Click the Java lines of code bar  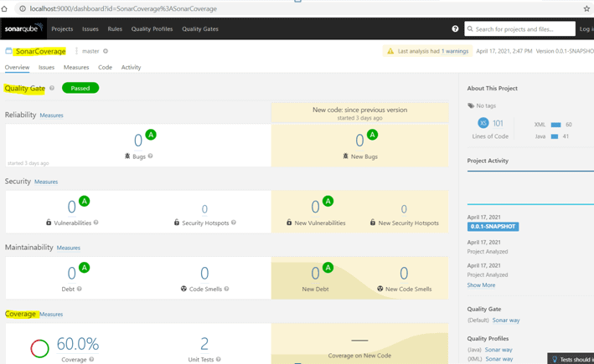[555, 136]
